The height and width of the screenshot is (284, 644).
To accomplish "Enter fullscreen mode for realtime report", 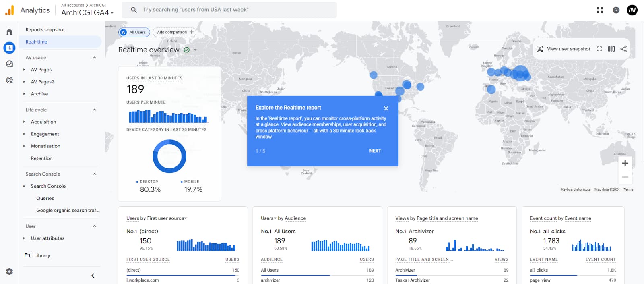I will [x=599, y=49].
